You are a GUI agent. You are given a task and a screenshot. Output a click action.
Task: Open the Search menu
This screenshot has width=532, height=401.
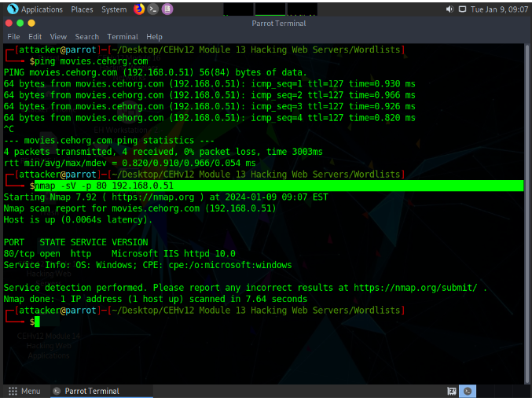(86, 36)
